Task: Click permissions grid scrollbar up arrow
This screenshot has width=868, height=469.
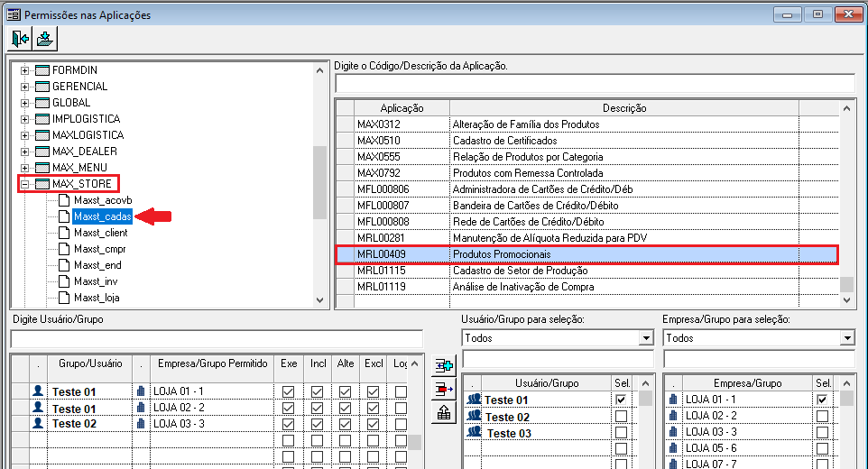Action: (414, 363)
